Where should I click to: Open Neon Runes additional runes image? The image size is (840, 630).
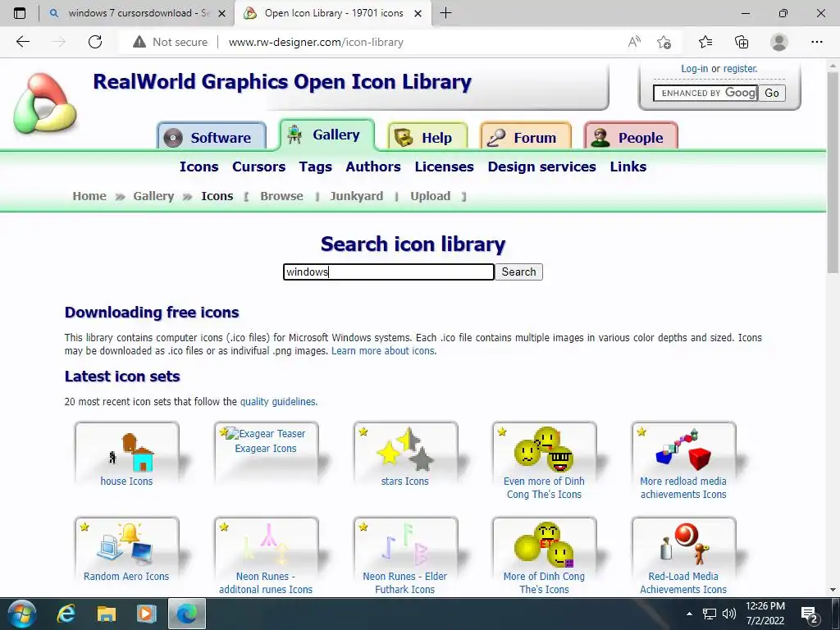266,545
